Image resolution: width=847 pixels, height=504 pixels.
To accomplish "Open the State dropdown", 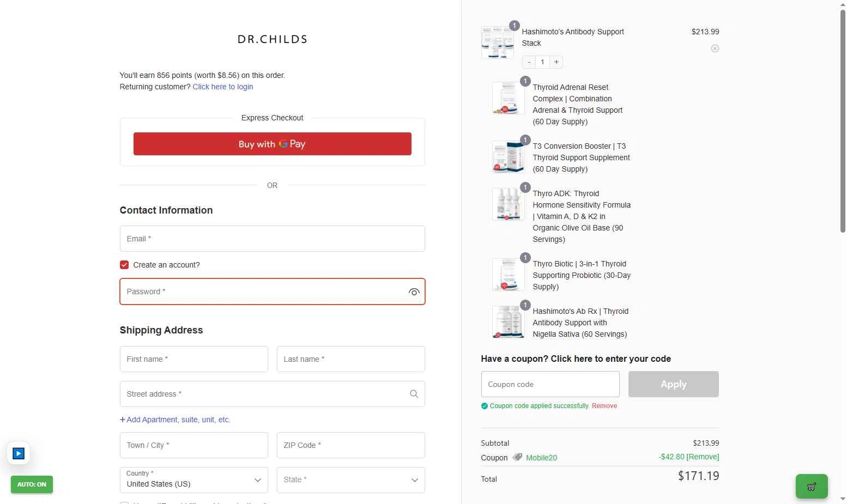I will [351, 480].
